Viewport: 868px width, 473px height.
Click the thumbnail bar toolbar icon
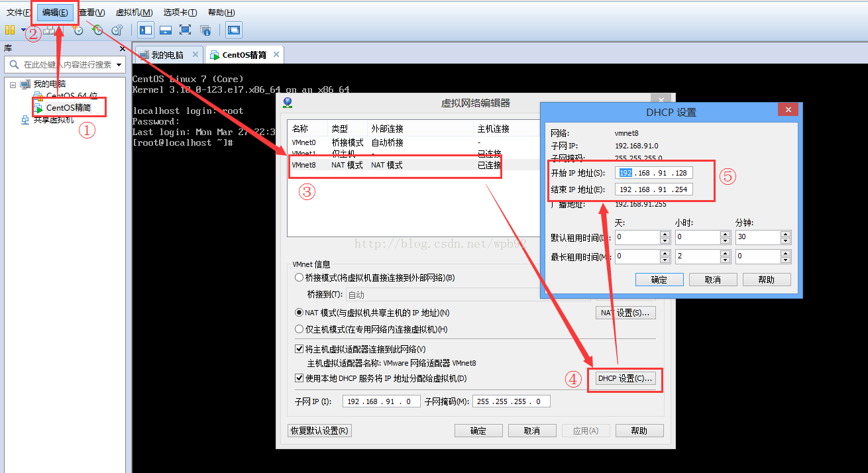(x=166, y=30)
